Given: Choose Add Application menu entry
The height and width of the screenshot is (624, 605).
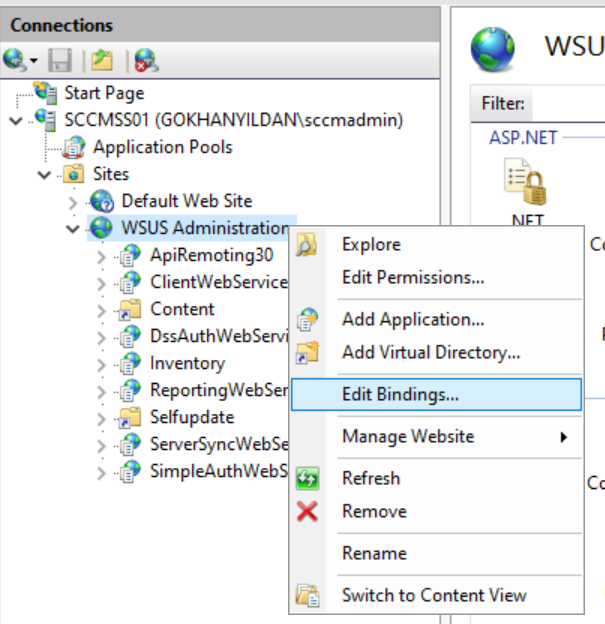Looking at the screenshot, I should 436,320.
